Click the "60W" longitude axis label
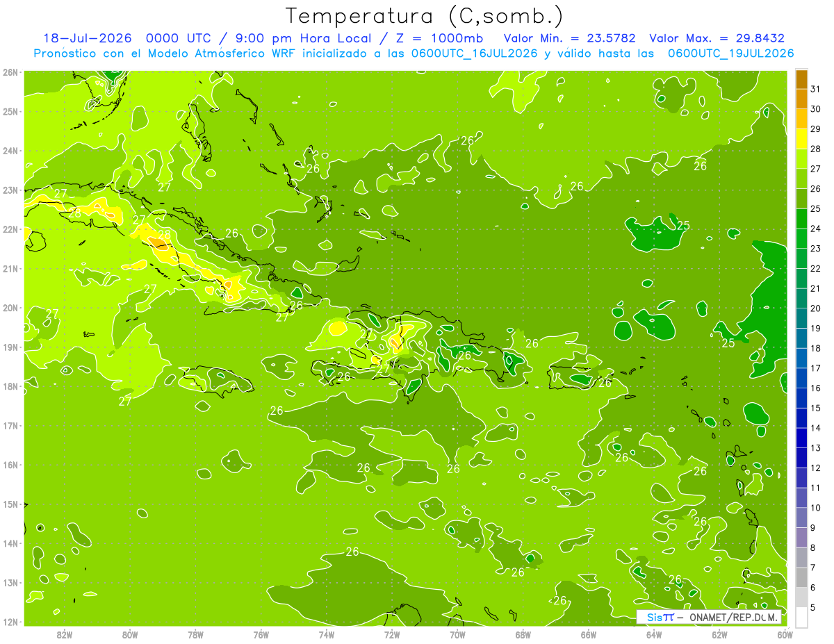 (785, 634)
